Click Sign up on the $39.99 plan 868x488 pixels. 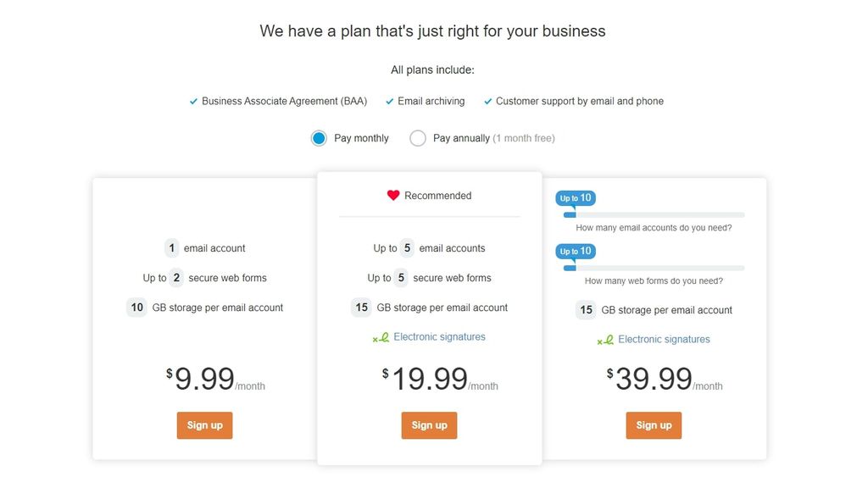click(654, 425)
